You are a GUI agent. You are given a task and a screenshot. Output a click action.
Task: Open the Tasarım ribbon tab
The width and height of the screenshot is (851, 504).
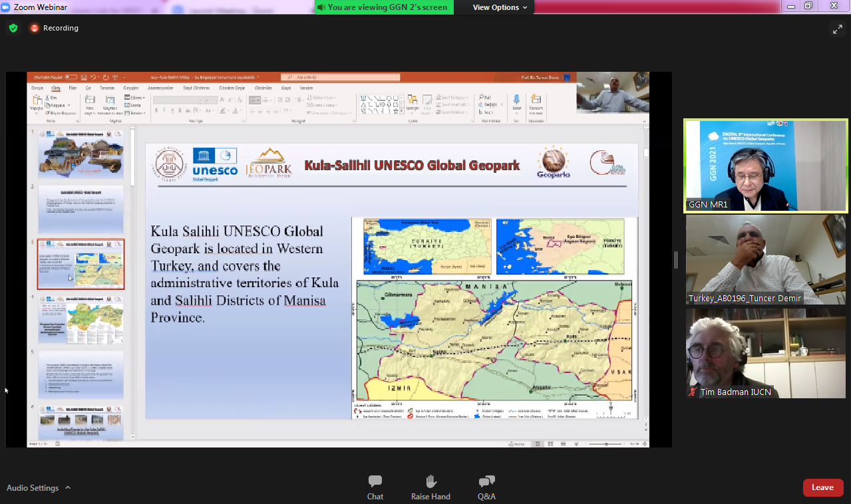tap(106, 88)
